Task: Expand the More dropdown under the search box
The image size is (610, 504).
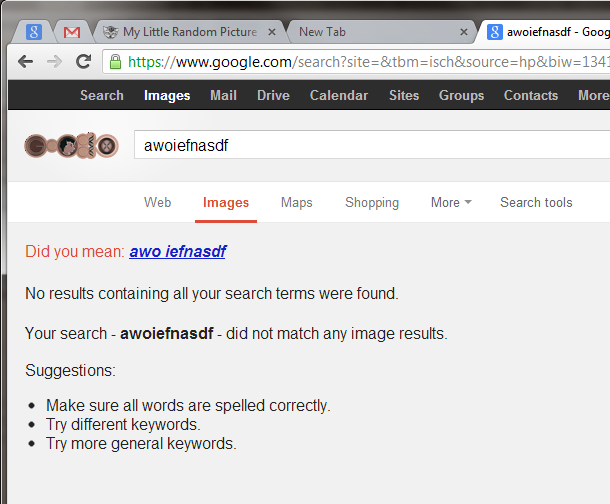Action: coord(451,202)
